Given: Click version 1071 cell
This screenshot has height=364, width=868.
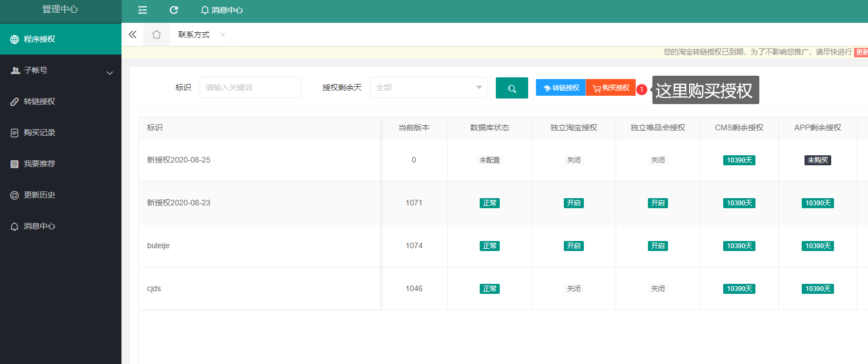Looking at the screenshot, I should (x=414, y=203).
